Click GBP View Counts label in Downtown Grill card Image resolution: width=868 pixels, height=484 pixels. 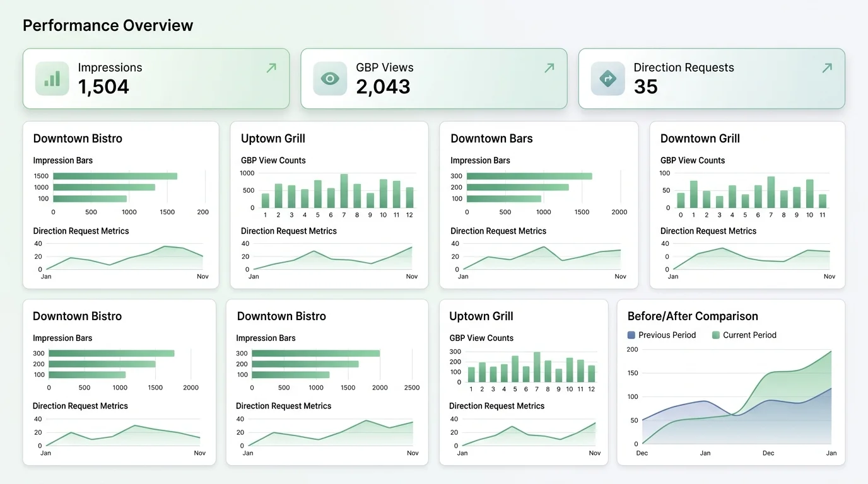click(693, 161)
